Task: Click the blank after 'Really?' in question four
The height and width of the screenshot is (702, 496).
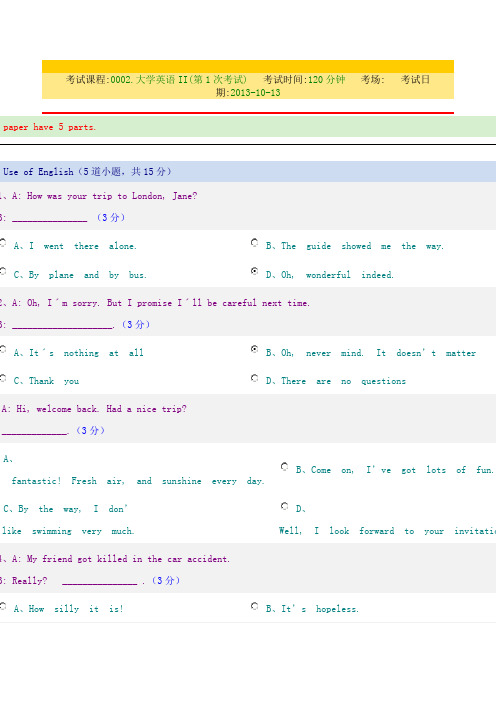Action: (99, 582)
